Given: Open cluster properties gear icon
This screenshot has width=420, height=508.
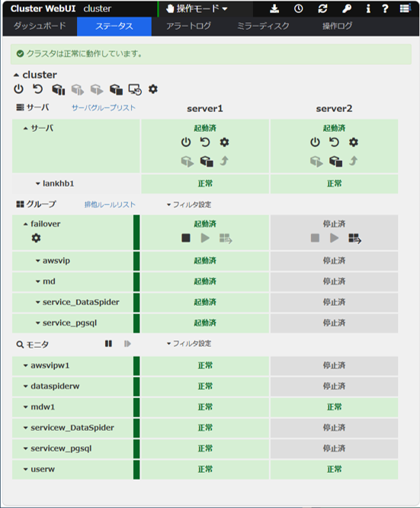Looking at the screenshot, I should click(153, 88).
